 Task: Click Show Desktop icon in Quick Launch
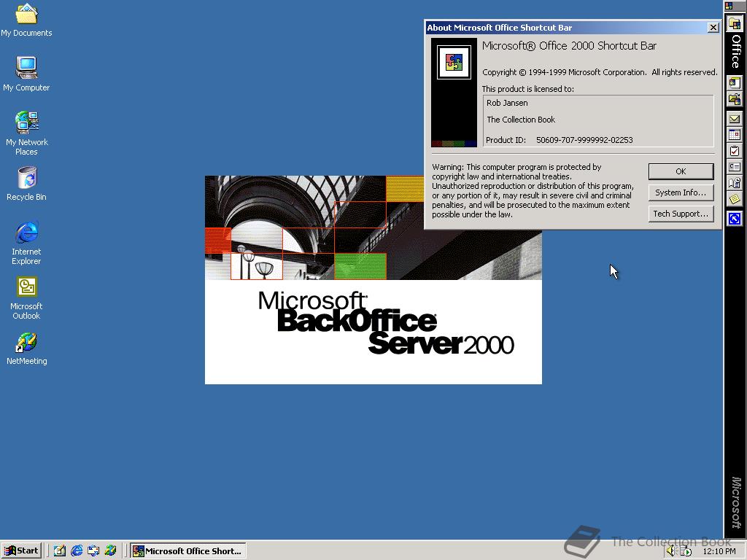click(60, 551)
